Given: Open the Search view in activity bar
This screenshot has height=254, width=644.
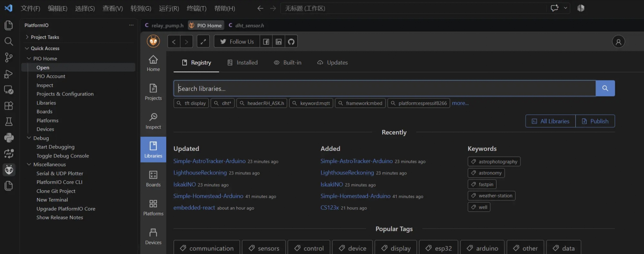Looking at the screenshot, I should [x=9, y=41].
